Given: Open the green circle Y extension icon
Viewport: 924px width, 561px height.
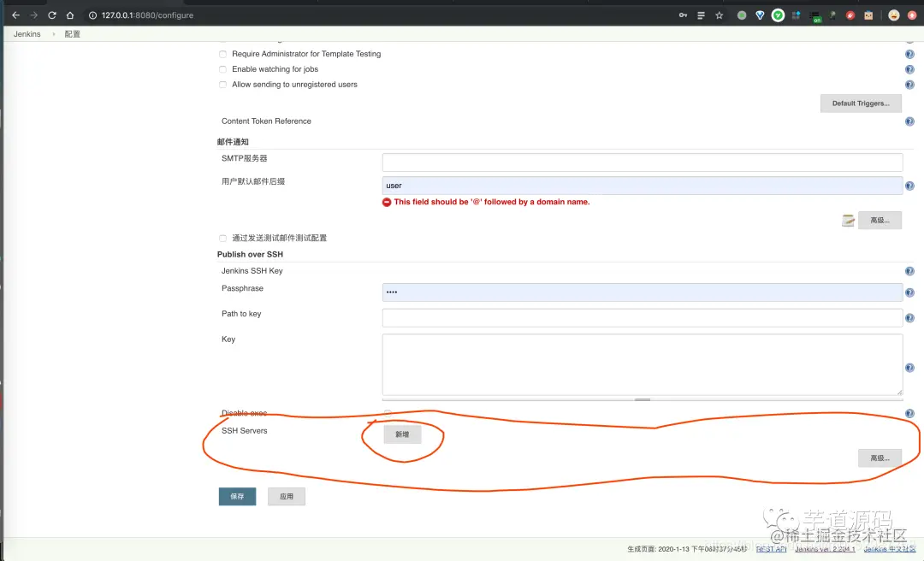Looking at the screenshot, I should tap(778, 15).
